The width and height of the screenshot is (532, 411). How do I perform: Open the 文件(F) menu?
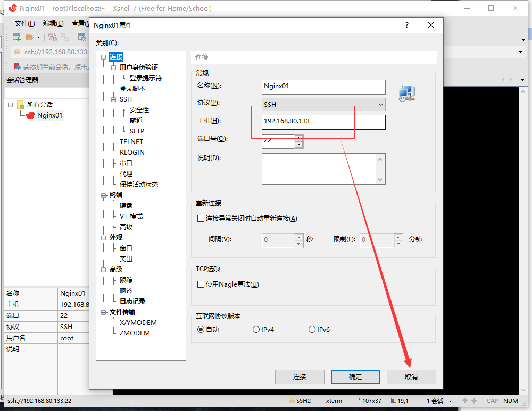25,23
